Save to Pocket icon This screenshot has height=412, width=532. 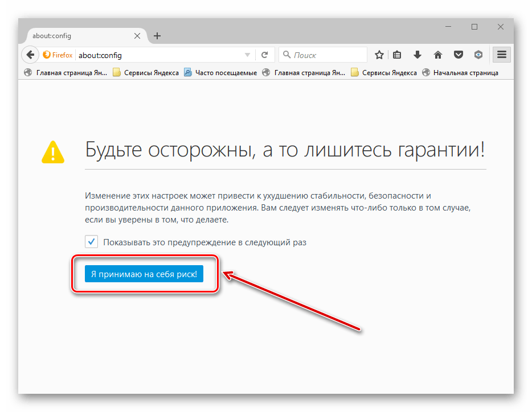(x=459, y=55)
